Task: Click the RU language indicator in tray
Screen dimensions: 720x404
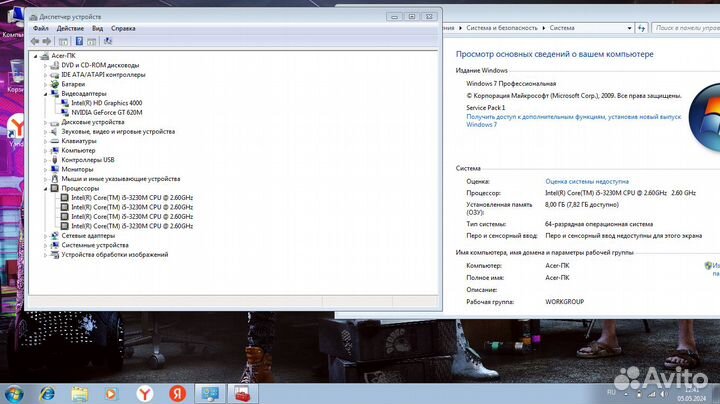Action: coord(611,393)
